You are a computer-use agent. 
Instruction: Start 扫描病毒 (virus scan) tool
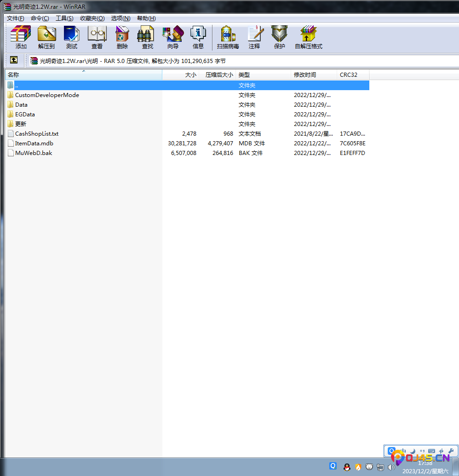pyautogui.click(x=228, y=37)
